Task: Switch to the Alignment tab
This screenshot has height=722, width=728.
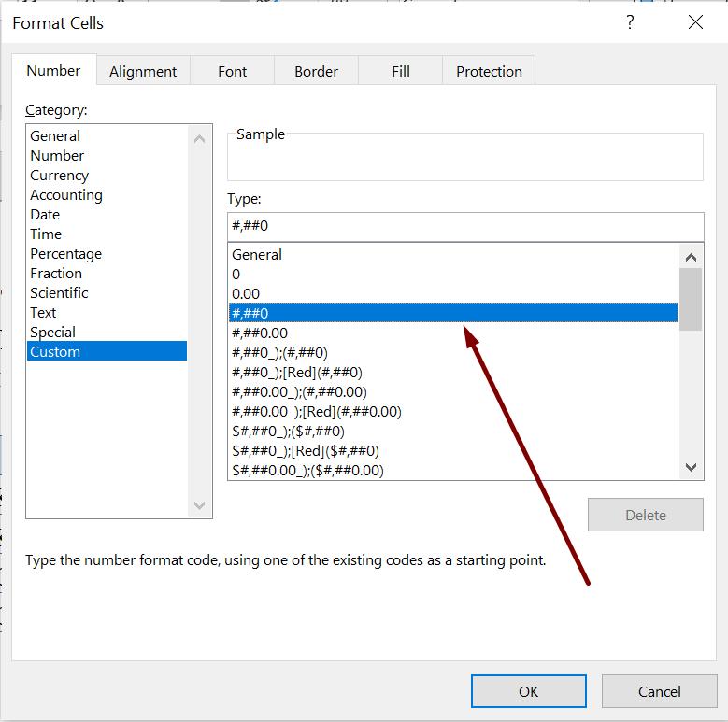Action: tap(143, 71)
